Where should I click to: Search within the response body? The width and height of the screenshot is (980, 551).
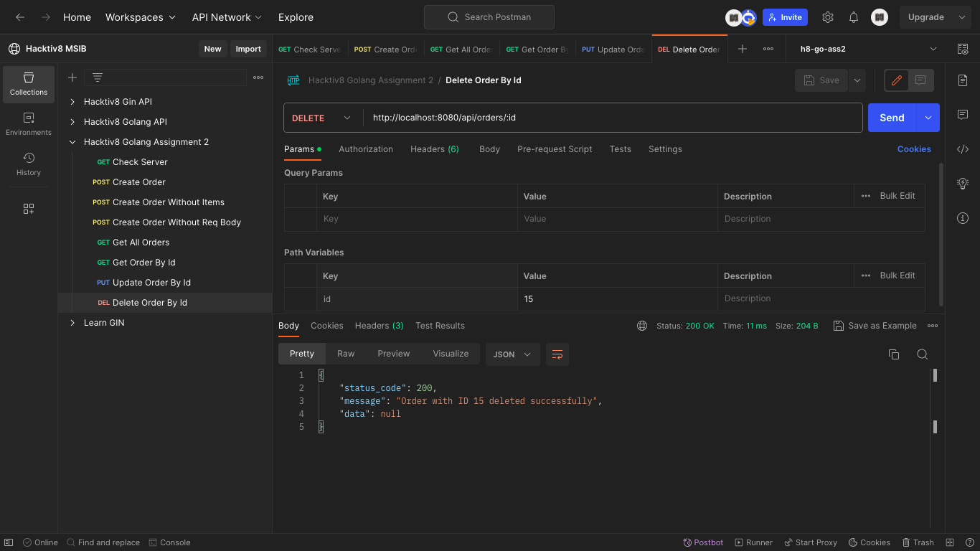[923, 354]
